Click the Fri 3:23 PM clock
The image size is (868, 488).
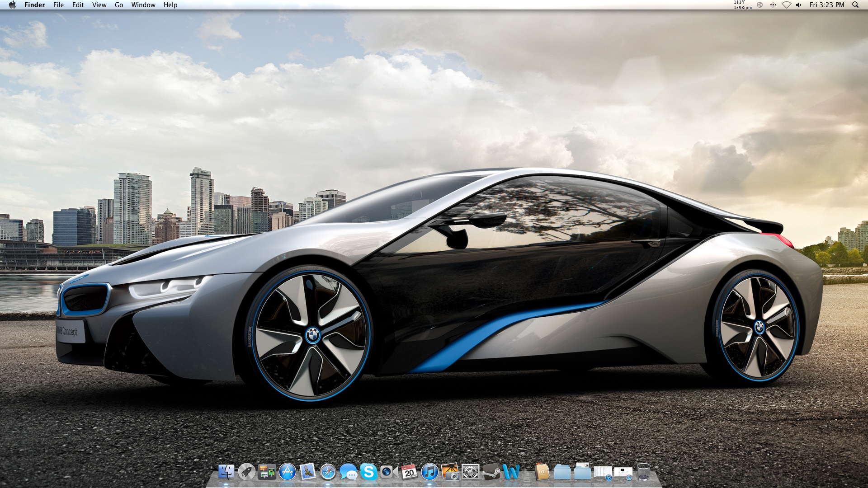[827, 5]
